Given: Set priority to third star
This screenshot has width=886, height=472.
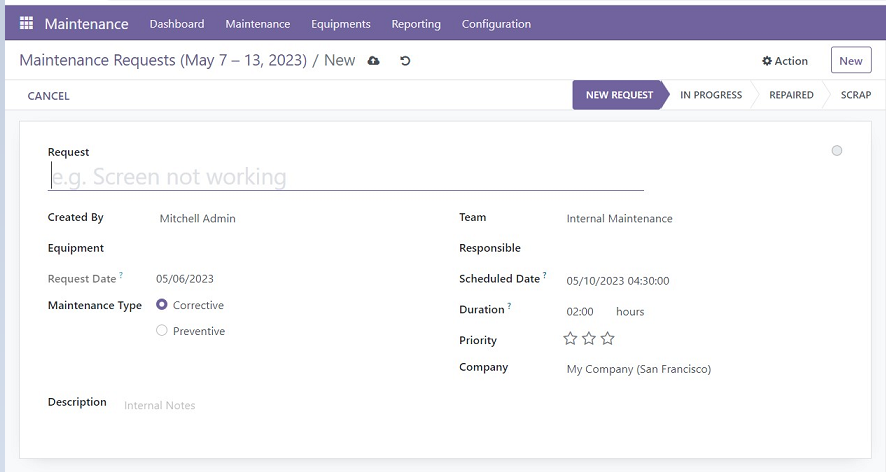Looking at the screenshot, I should 607,339.
